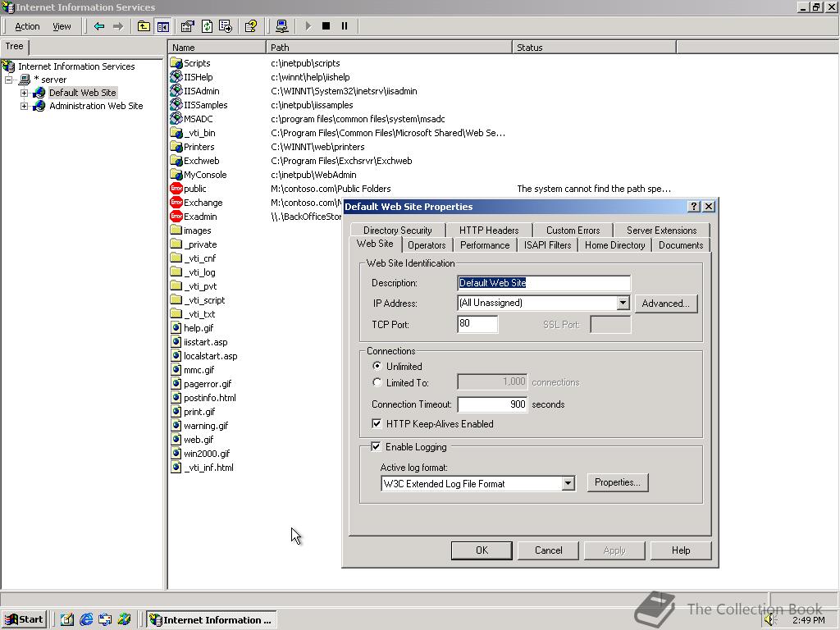Click the Start item play icon
The image size is (840, 630).
pyautogui.click(x=308, y=26)
